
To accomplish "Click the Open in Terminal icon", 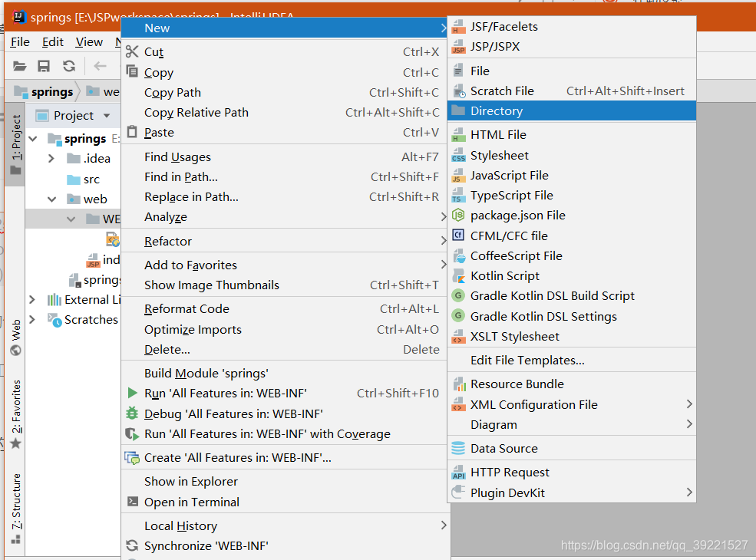I will click(x=132, y=501).
